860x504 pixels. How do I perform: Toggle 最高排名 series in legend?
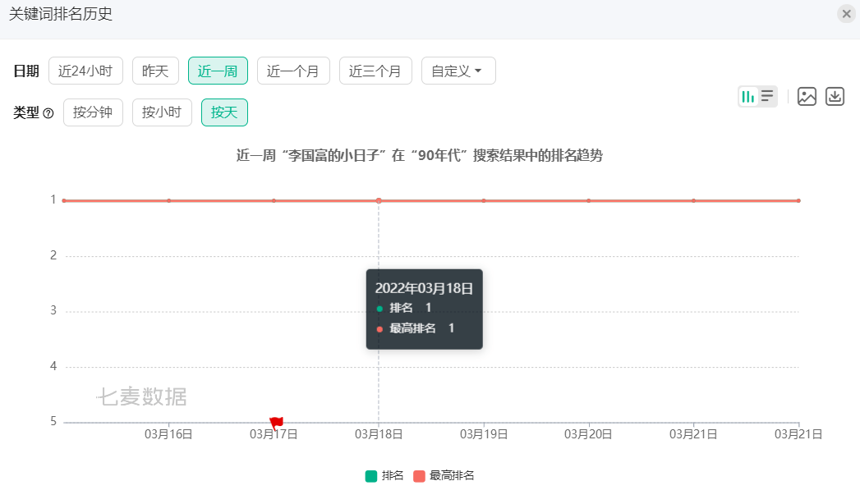pos(444,475)
